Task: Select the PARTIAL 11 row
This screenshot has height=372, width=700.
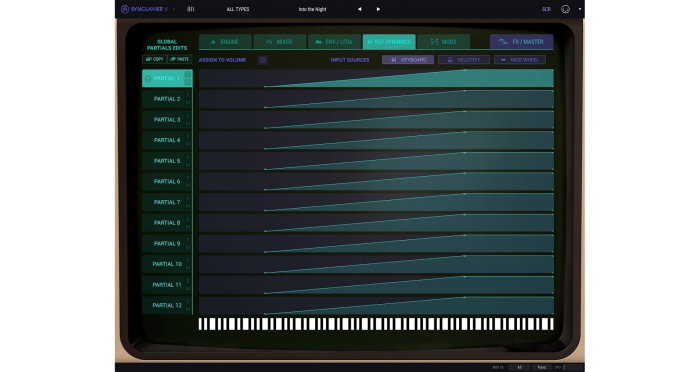Action: coord(167,285)
